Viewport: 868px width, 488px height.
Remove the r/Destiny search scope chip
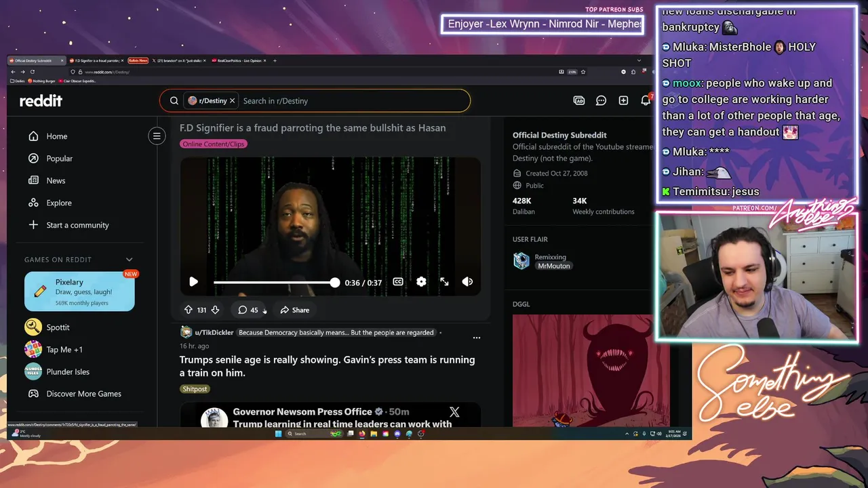click(232, 100)
